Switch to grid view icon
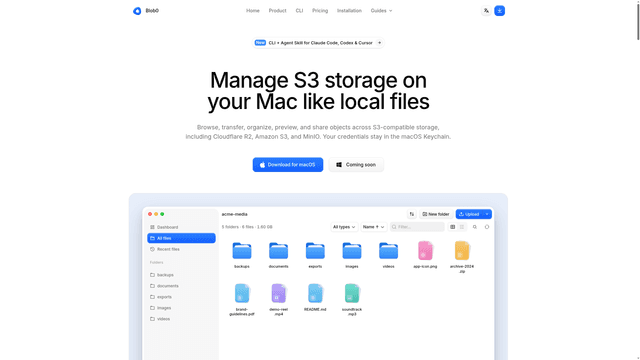Viewport: 640px width, 360px height. coord(453,227)
